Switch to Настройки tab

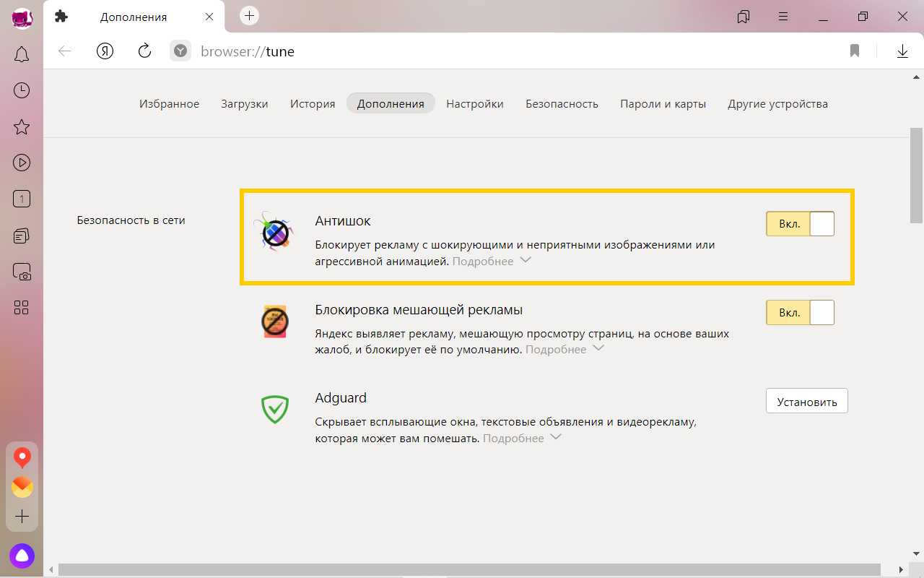pyautogui.click(x=475, y=103)
